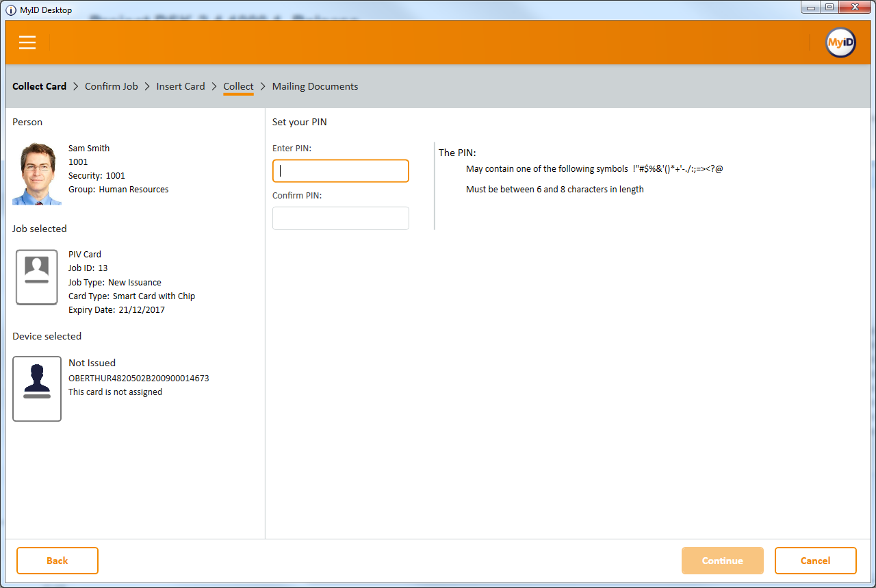Select the Collect breadcrumb step
Image resolution: width=876 pixels, height=588 pixels.
click(238, 86)
